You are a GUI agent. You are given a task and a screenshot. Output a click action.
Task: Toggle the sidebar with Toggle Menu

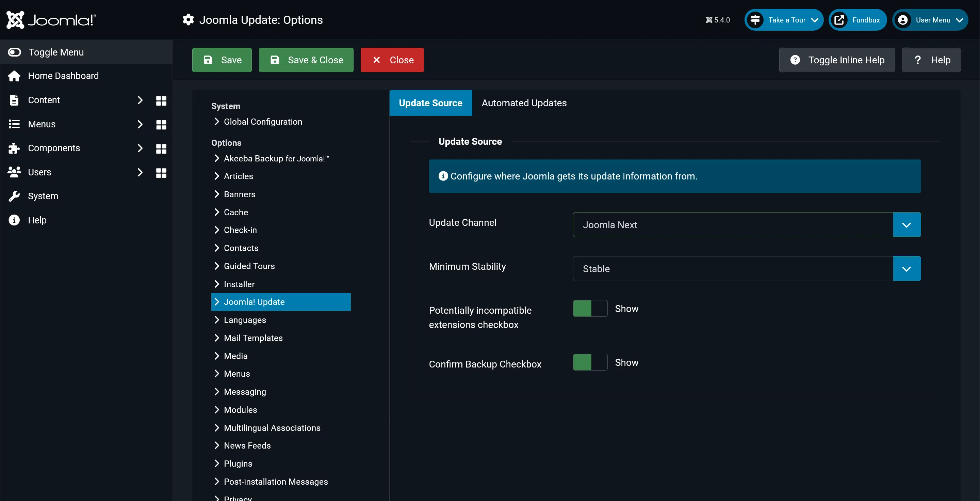pos(46,52)
